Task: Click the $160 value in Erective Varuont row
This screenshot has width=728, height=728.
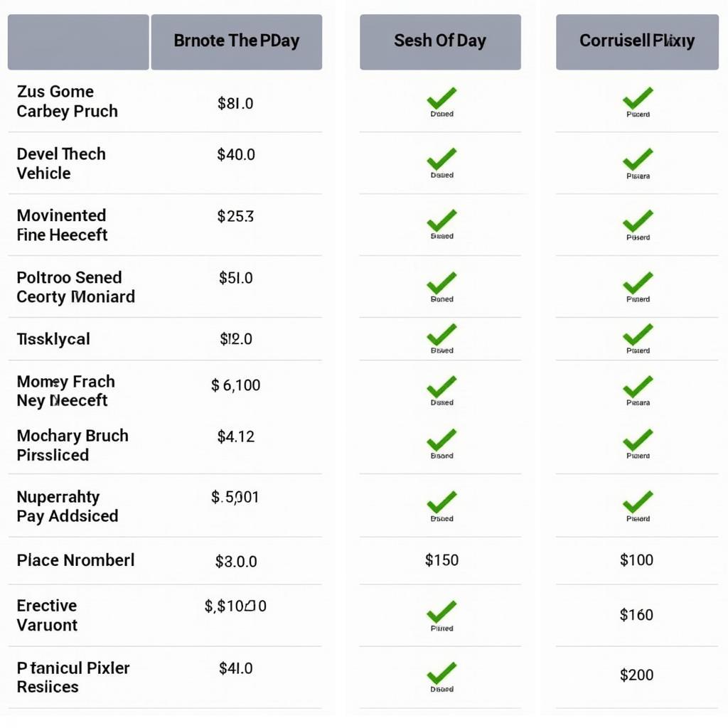Action: (x=636, y=615)
